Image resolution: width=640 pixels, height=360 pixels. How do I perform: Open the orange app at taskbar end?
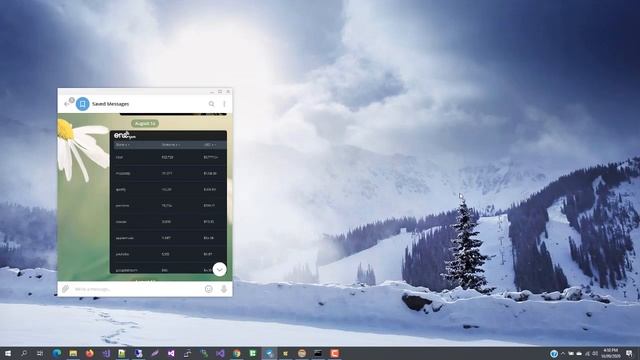click(334, 353)
